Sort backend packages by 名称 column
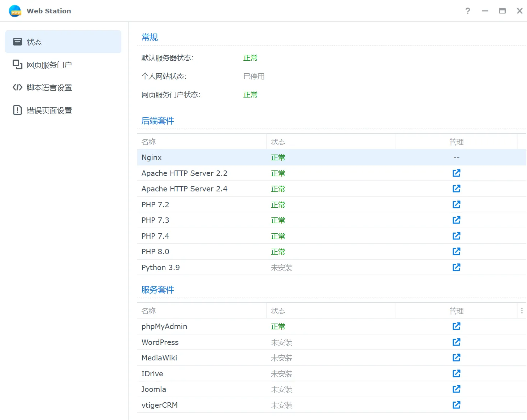This screenshot has height=420, width=527. click(x=202, y=142)
